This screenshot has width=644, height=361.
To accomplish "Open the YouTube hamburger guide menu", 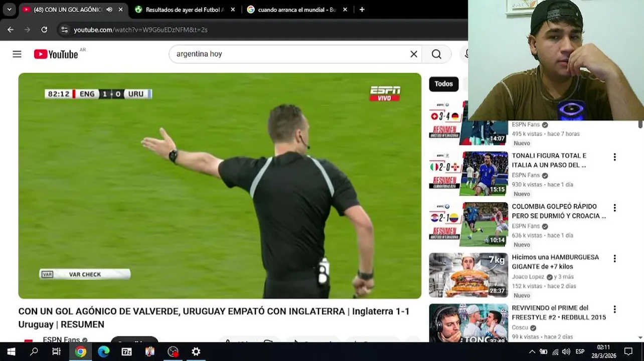I will click(x=17, y=54).
